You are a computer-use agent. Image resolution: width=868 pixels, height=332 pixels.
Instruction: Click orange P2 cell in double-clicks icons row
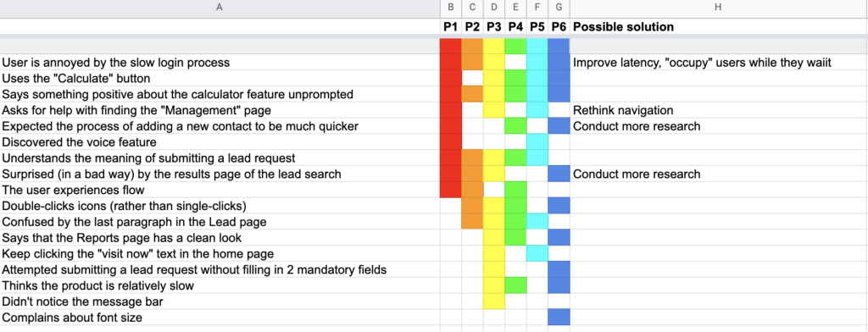click(472, 206)
